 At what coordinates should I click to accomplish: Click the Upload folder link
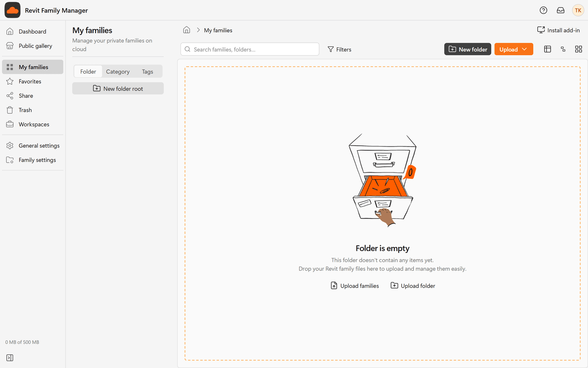coord(413,286)
